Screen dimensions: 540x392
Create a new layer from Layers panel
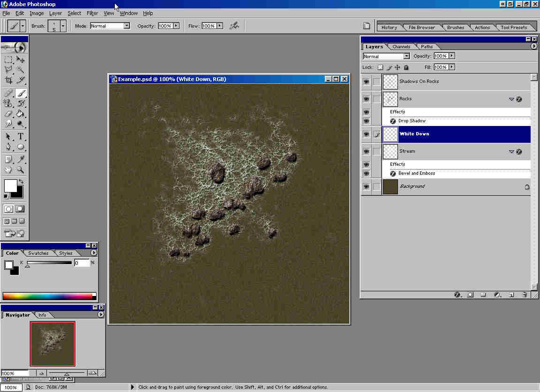[511, 295]
